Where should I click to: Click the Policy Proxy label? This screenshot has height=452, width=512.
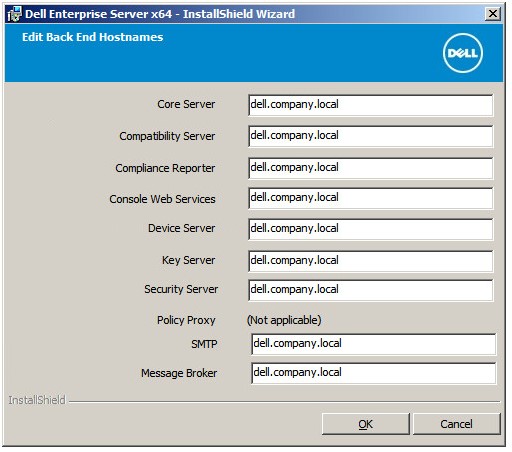tap(186, 320)
